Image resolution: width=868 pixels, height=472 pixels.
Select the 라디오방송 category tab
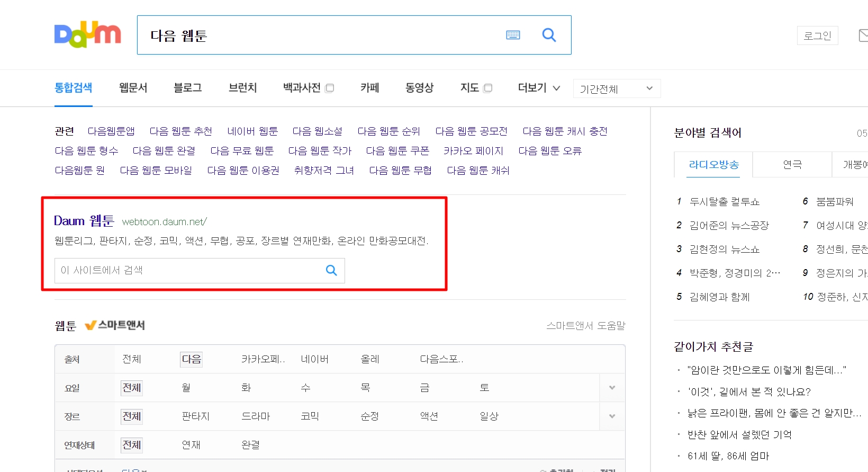point(713,165)
